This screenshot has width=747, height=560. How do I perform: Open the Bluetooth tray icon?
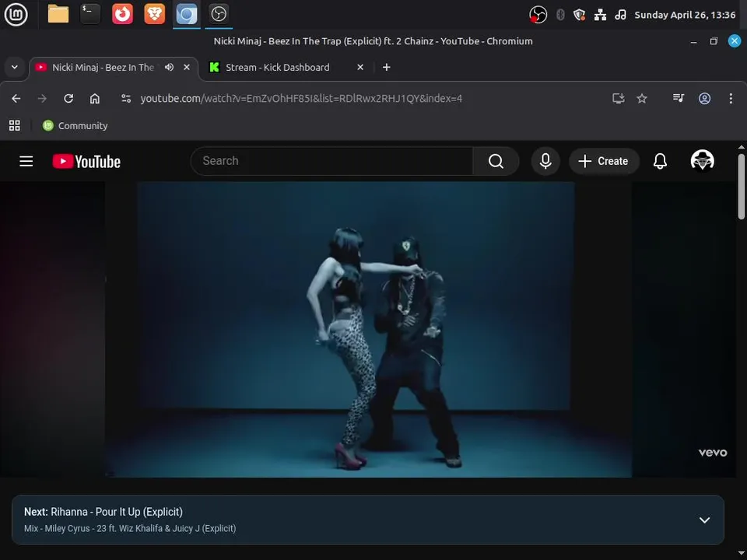coord(560,15)
